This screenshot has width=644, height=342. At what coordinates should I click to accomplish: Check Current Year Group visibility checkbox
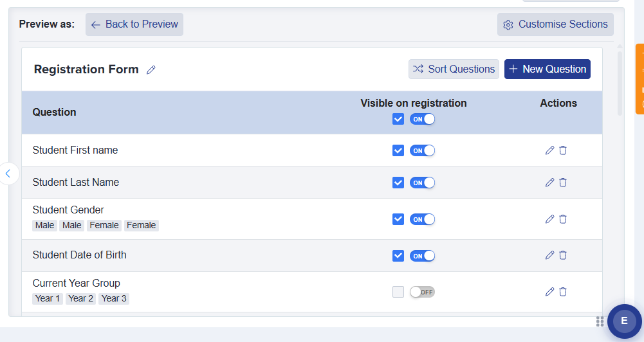click(398, 292)
